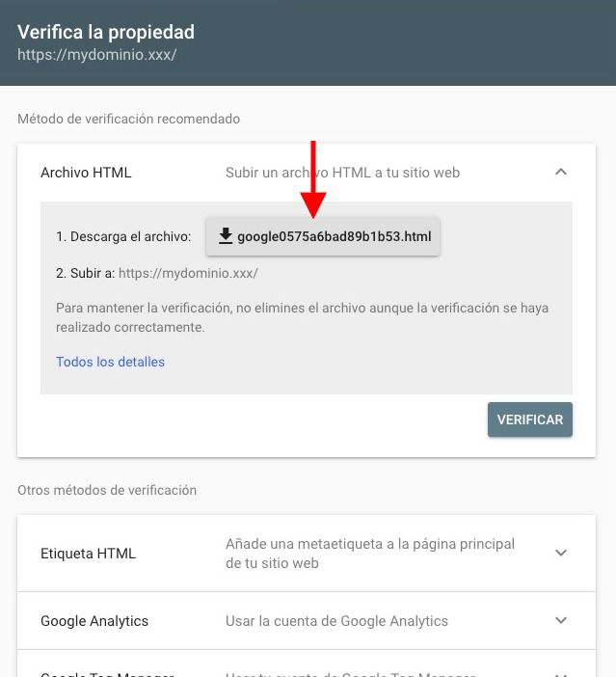Choose the Google Analytics method label
The image size is (616, 677).
pyautogui.click(x=94, y=621)
